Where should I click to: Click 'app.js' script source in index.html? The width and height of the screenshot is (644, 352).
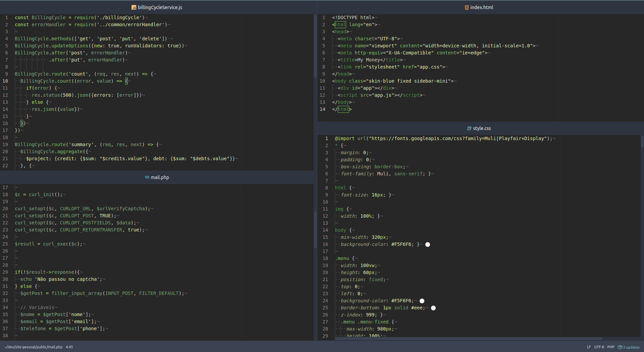pos(383,95)
